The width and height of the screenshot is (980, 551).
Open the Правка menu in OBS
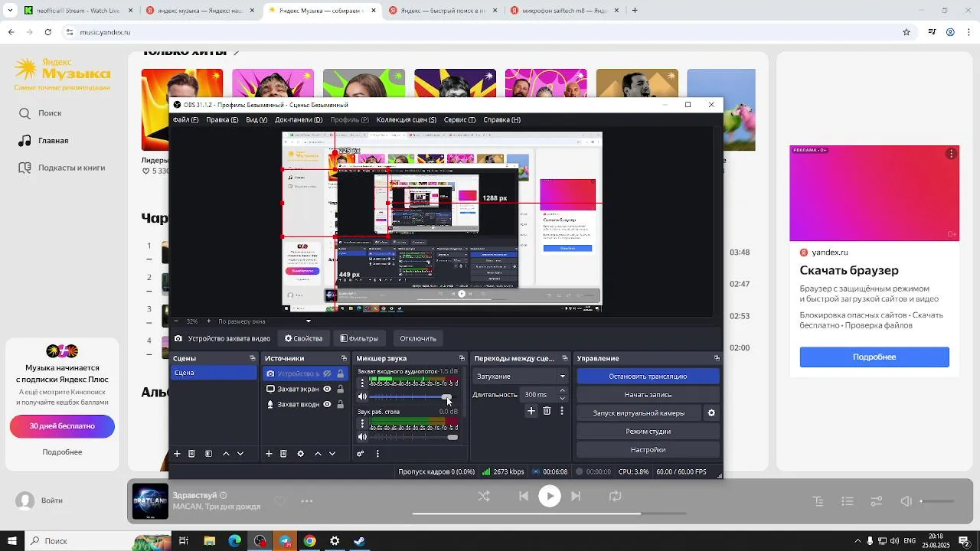pyautogui.click(x=222, y=119)
